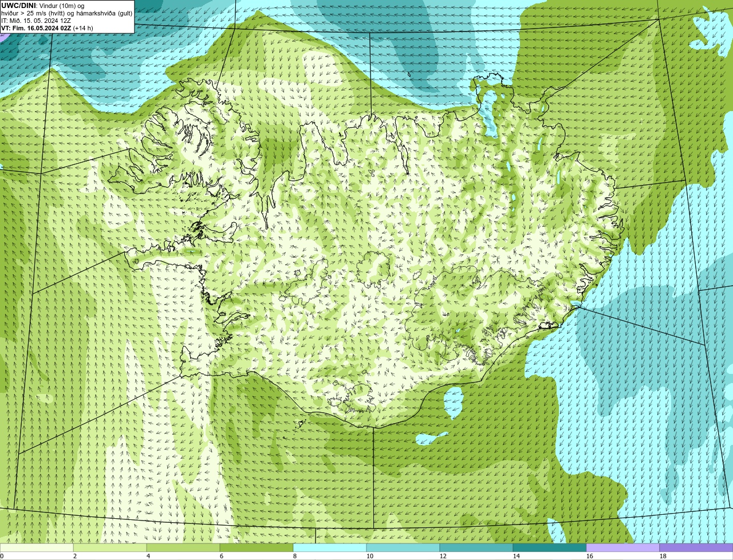Image resolution: width=733 pixels, height=560 pixels.
Task: Select the 2–4 m/s light green legend swatch
Action: pos(110,548)
